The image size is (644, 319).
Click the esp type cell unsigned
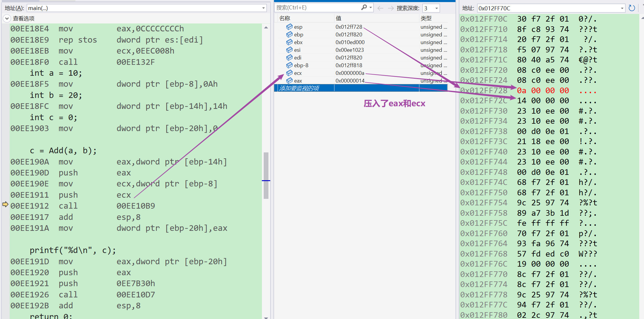tap(434, 27)
